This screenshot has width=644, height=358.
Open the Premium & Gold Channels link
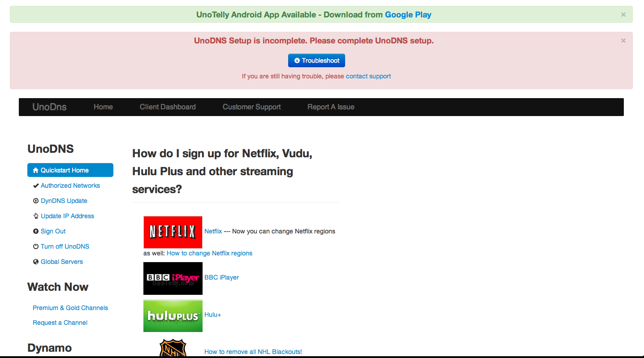pos(70,308)
